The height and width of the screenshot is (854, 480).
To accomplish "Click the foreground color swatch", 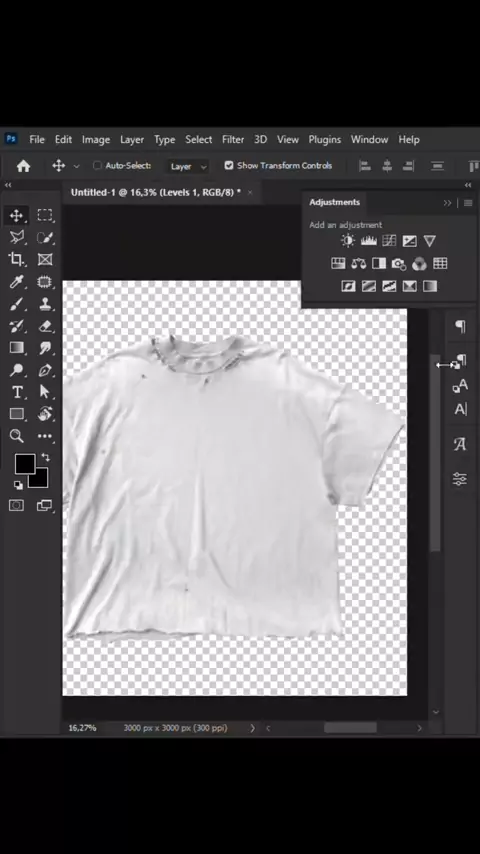I will [23, 463].
